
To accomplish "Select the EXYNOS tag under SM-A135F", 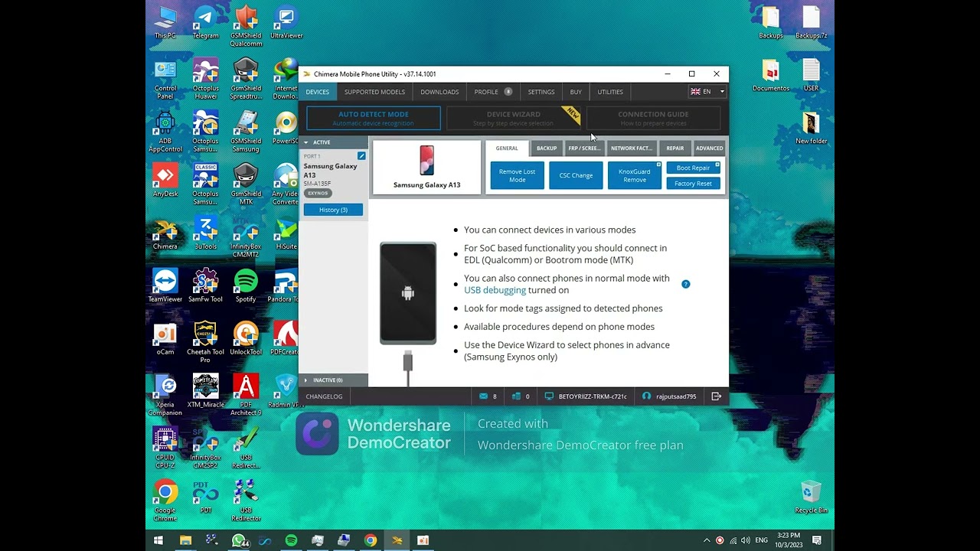I will pos(318,193).
